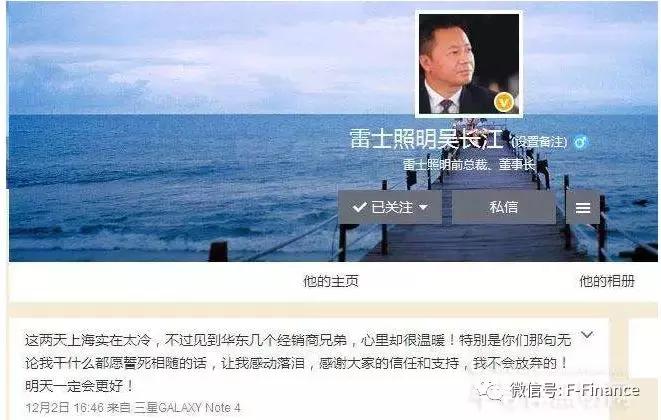The image size is (661, 420).
Task: Switch to 他的相册 tab
Action: point(607,281)
